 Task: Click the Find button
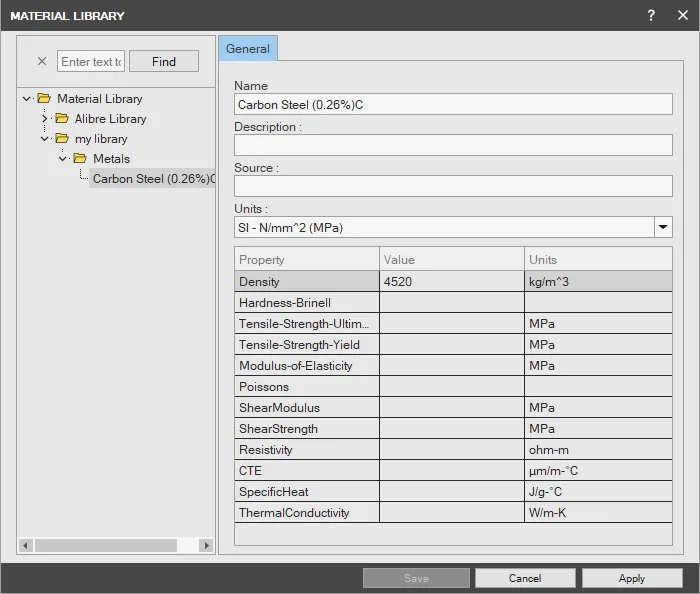pyautogui.click(x=164, y=61)
